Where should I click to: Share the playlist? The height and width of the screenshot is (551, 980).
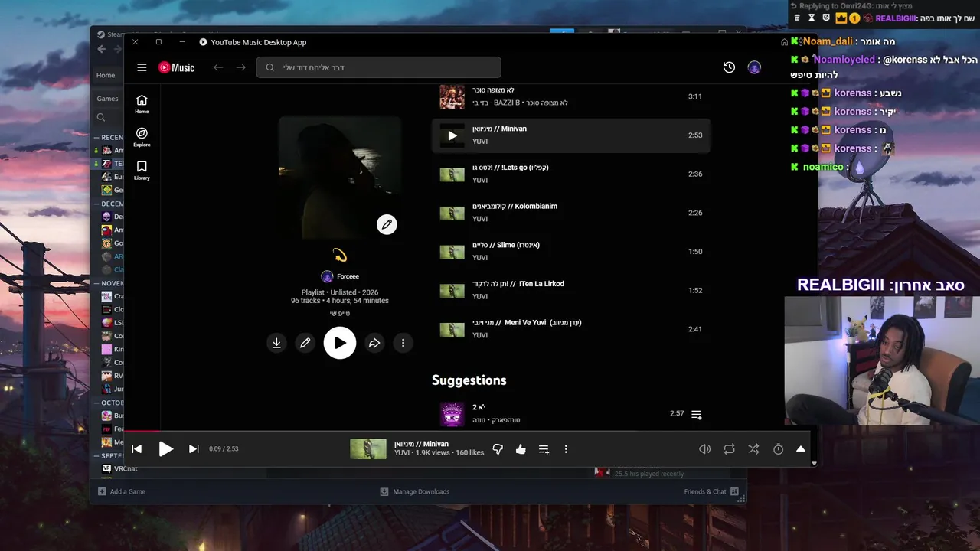374,343
